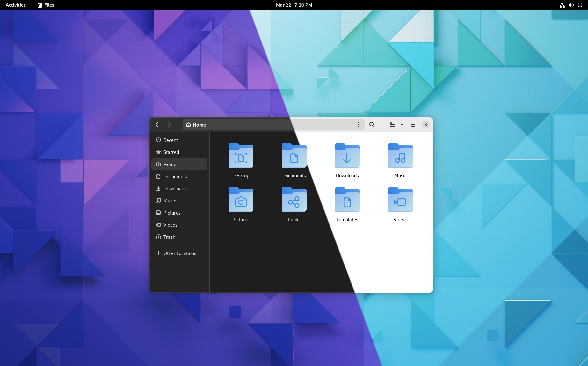
Task: Select the Music folder icon in grid
Action: [x=401, y=155]
